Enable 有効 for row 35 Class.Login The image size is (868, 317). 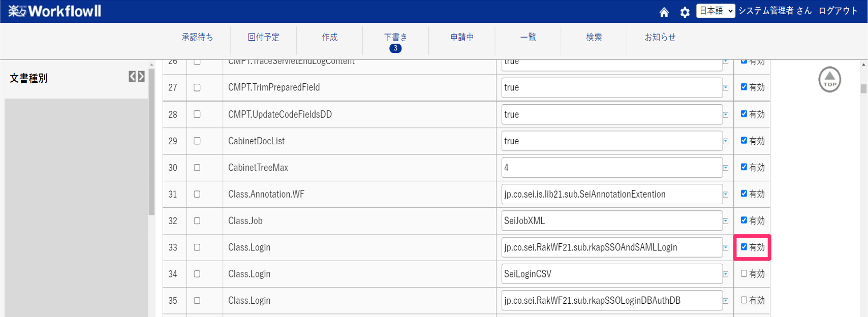744,300
